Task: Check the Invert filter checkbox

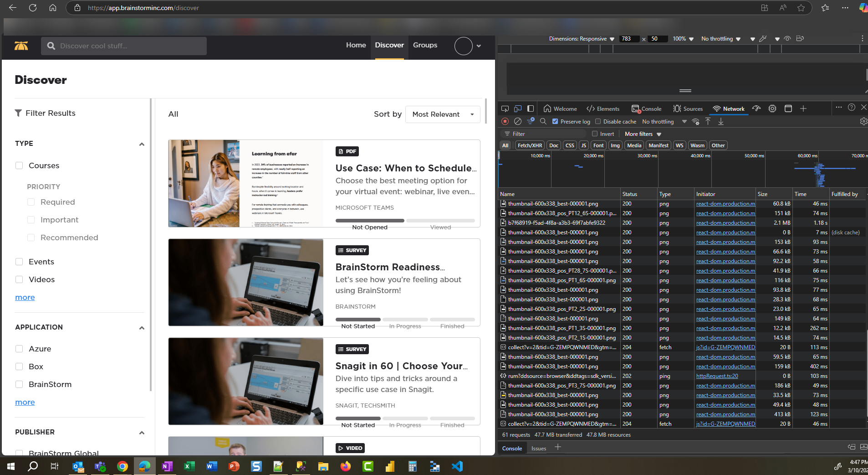Action: (x=595, y=134)
